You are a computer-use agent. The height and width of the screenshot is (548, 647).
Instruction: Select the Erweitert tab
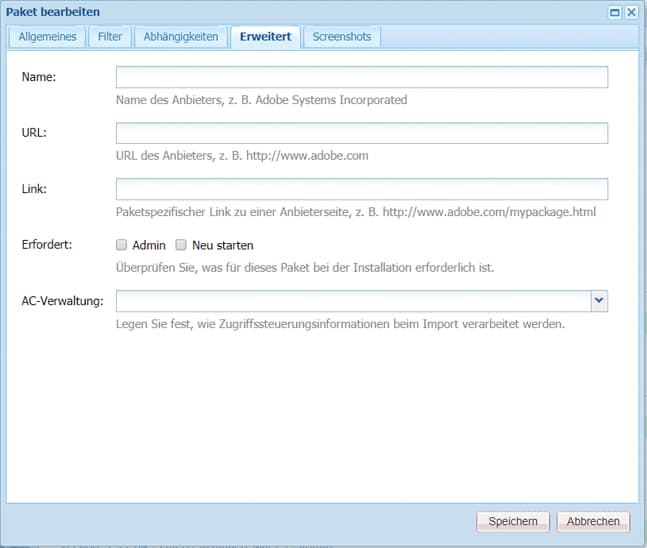[265, 37]
